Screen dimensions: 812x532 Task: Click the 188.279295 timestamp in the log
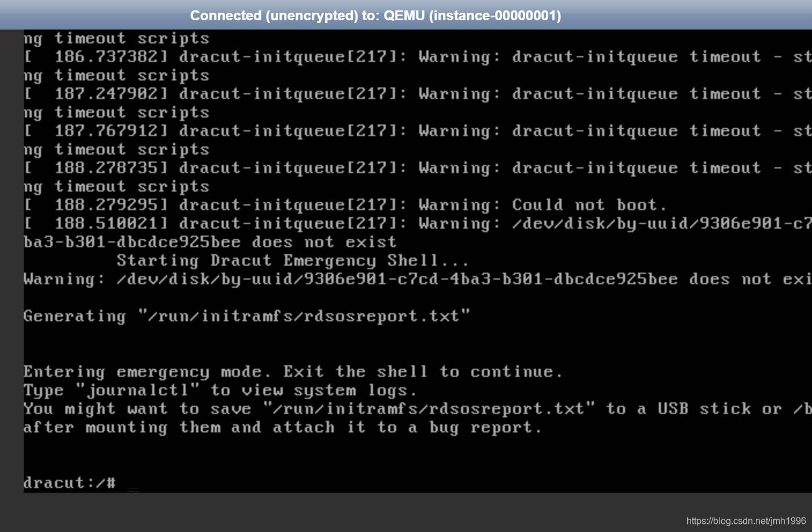click(x=111, y=205)
